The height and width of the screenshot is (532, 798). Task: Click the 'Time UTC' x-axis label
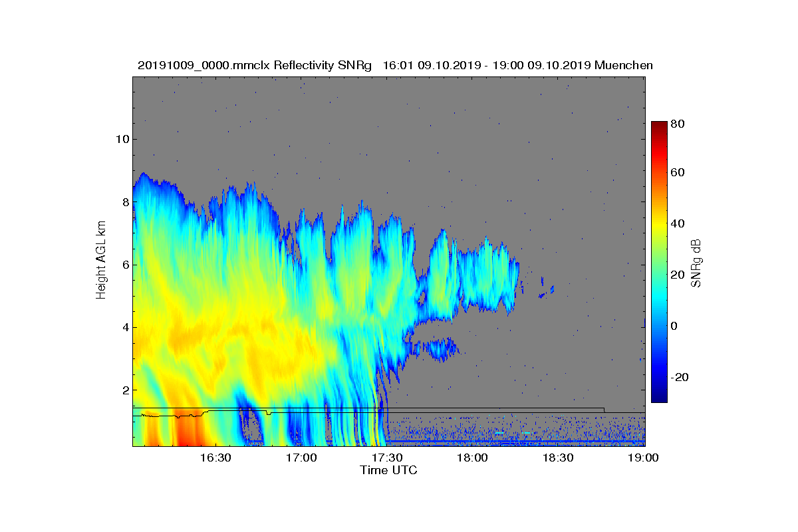389,470
